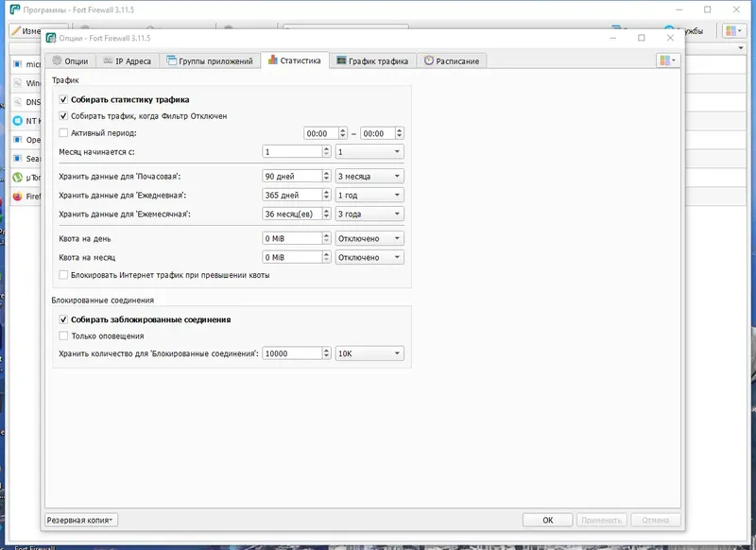Image resolution: width=756 pixels, height=550 pixels.
Task: Open the month start day dropdown
Action: click(369, 152)
